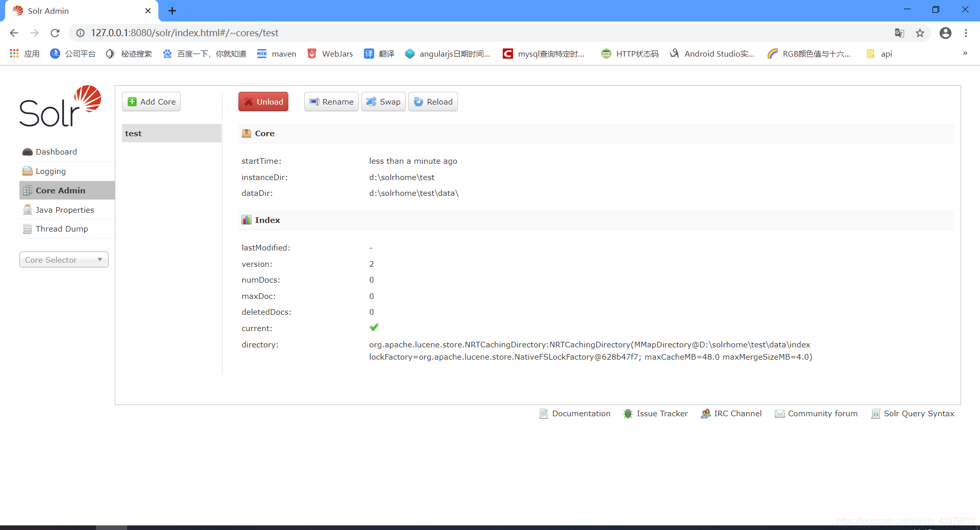Open the WebJars bookmark
The height and width of the screenshot is (530, 980).
tap(330, 54)
